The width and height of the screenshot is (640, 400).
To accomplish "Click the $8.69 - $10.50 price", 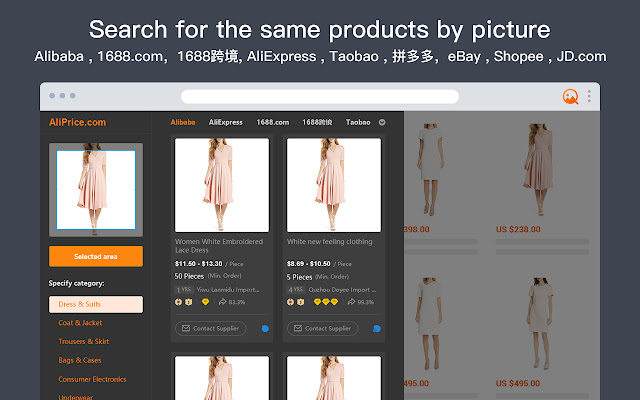I will click(309, 264).
